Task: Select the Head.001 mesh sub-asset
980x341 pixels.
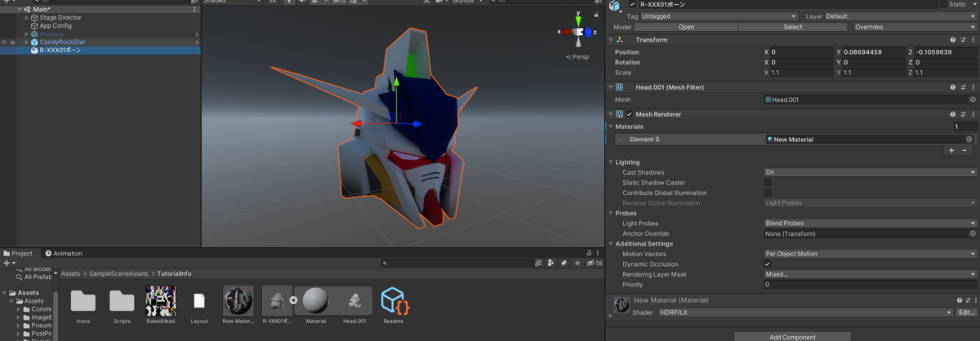Action: [354, 301]
